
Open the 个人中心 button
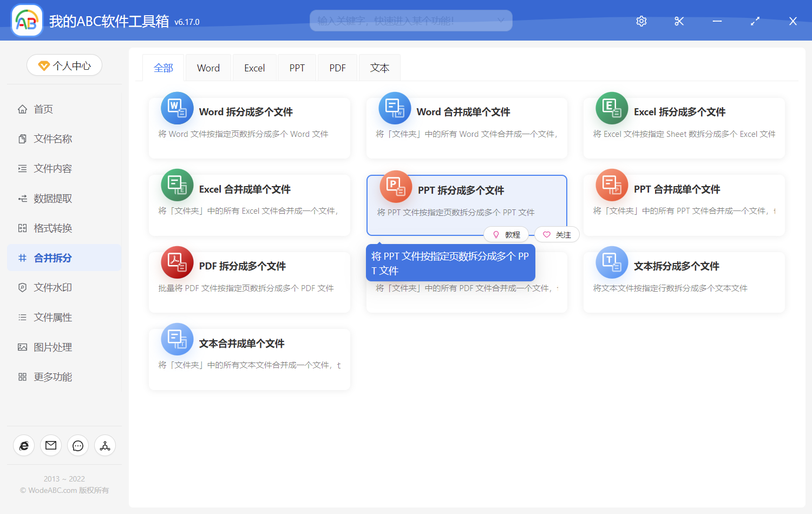point(64,65)
